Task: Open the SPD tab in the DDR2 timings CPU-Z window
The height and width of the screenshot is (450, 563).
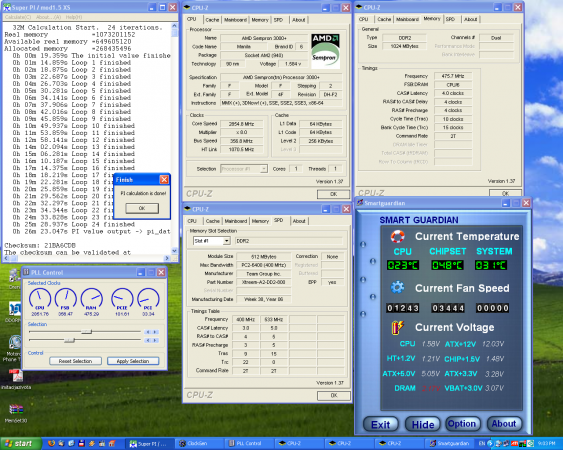Action: 450,19
